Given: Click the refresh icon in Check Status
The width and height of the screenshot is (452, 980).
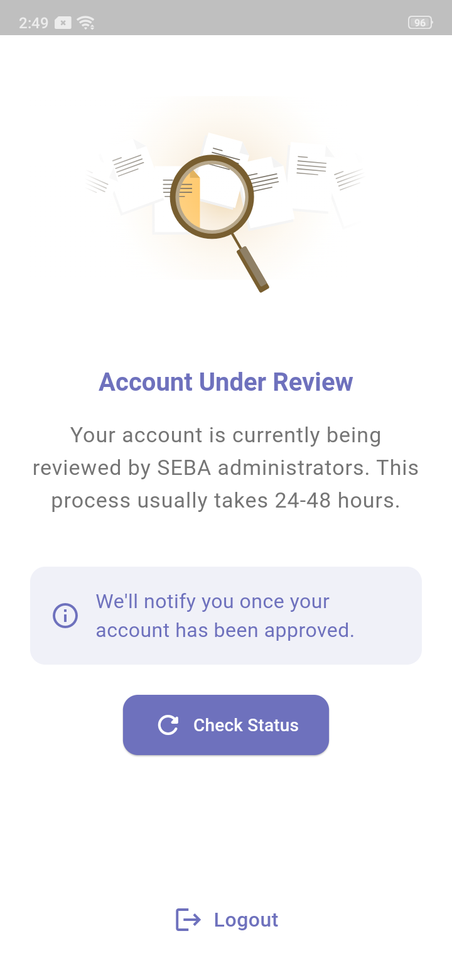Looking at the screenshot, I should coord(168,725).
